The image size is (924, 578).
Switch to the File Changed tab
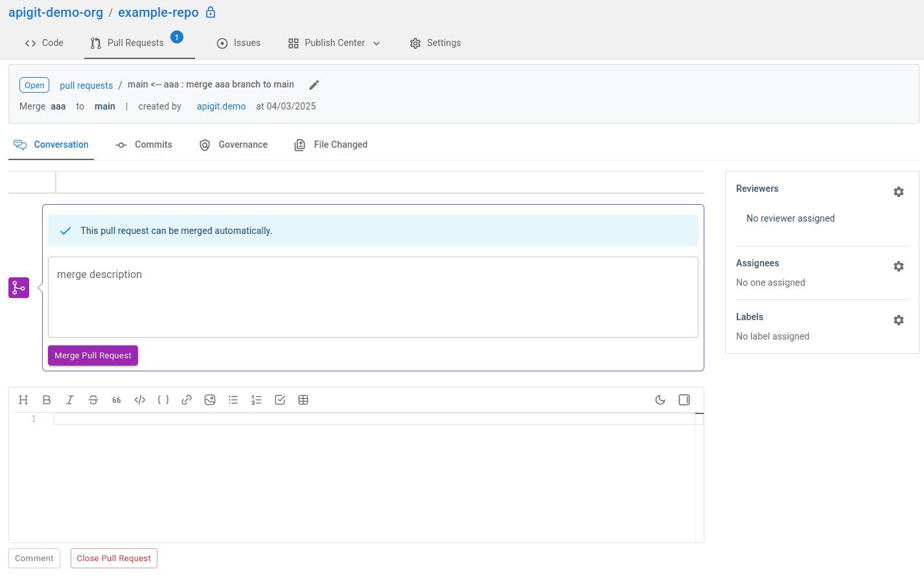tap(331, 144)
